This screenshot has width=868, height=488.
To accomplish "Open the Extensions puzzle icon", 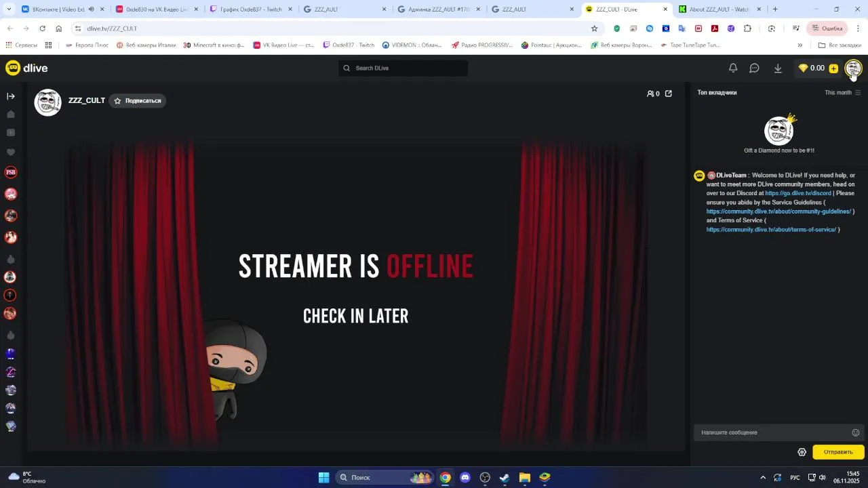I will [x=747, y=28].
